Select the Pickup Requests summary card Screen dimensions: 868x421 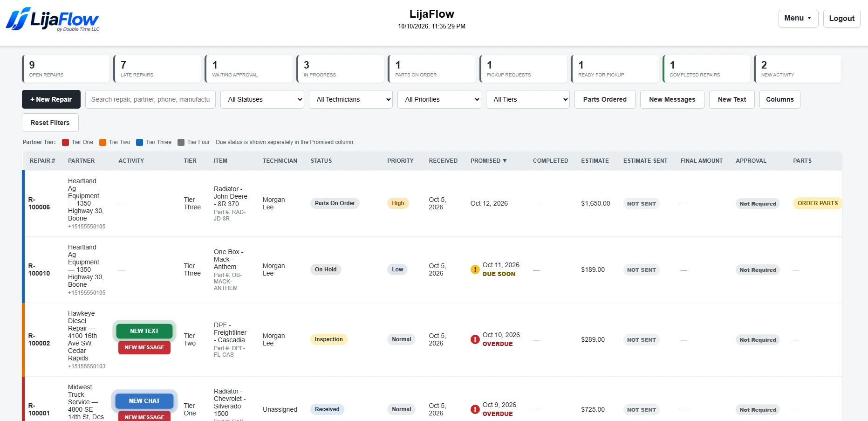[524, 69]
